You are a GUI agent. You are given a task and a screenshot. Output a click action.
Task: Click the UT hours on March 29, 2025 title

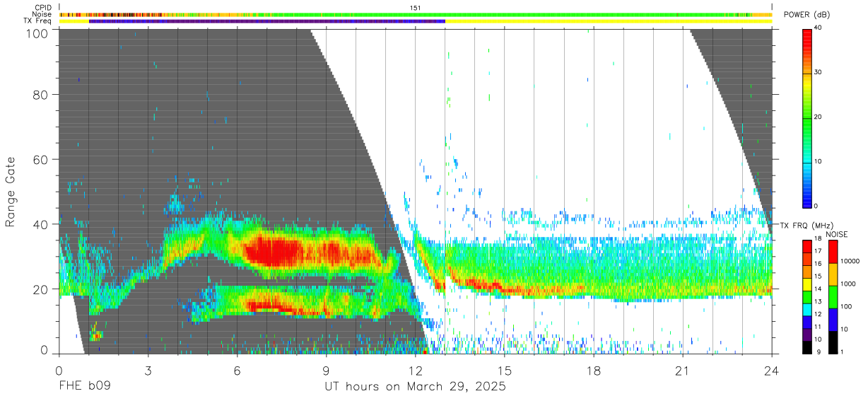click(x=415, y=387)
